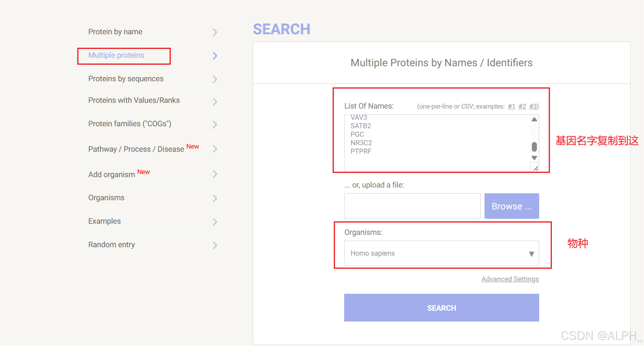The width and height of the screenshot is (644, 346).
Task: Go to Proteins with Values/Ranks
Action: coord(134,100)
